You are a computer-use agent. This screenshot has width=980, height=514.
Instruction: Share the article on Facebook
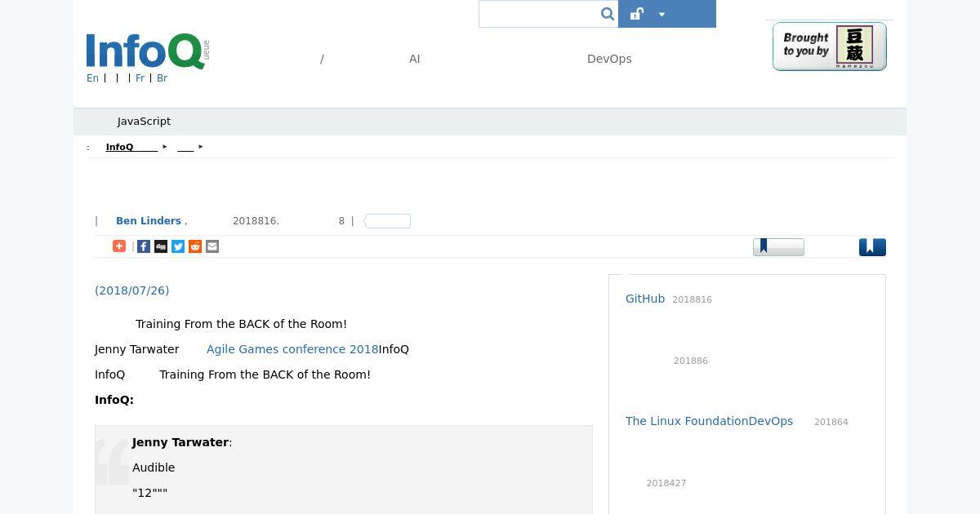click(144, 246)
